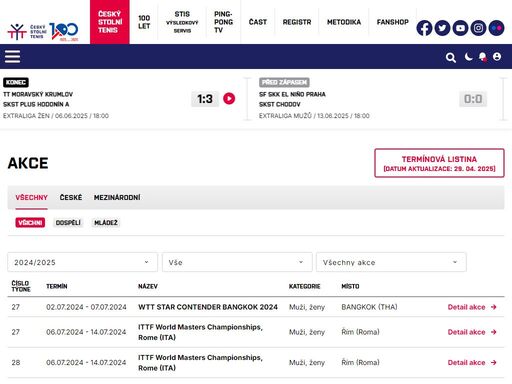Toggle dark mode moon icon
The height and width of the screenshot is (384, 512).
click(468, 57)
